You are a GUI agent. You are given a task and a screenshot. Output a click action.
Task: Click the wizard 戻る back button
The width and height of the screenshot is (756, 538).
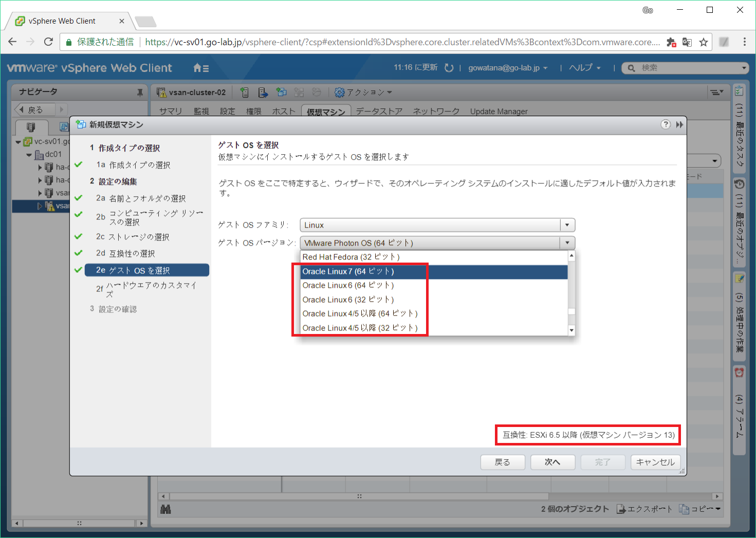[x=503, y=462]
